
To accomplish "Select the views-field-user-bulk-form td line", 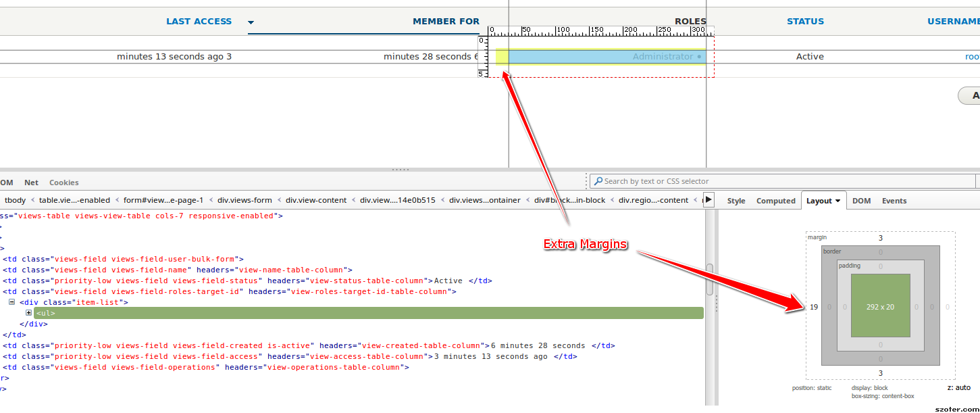I will coord(123,259).
